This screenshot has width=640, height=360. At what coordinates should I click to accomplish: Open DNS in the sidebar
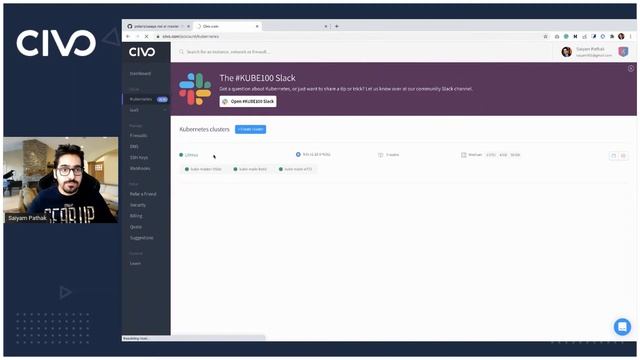point(134,146)
